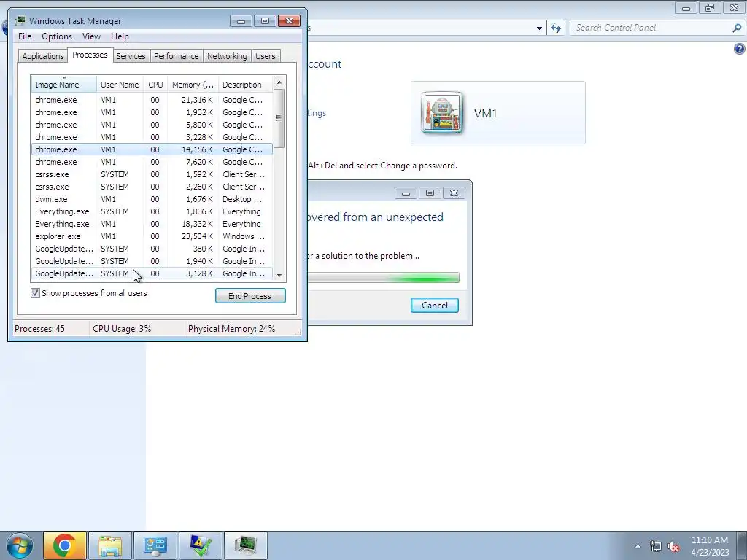Viewport: 747px width, 560px height.
Task: Click the network tray icon
Action: click(656, 547)
